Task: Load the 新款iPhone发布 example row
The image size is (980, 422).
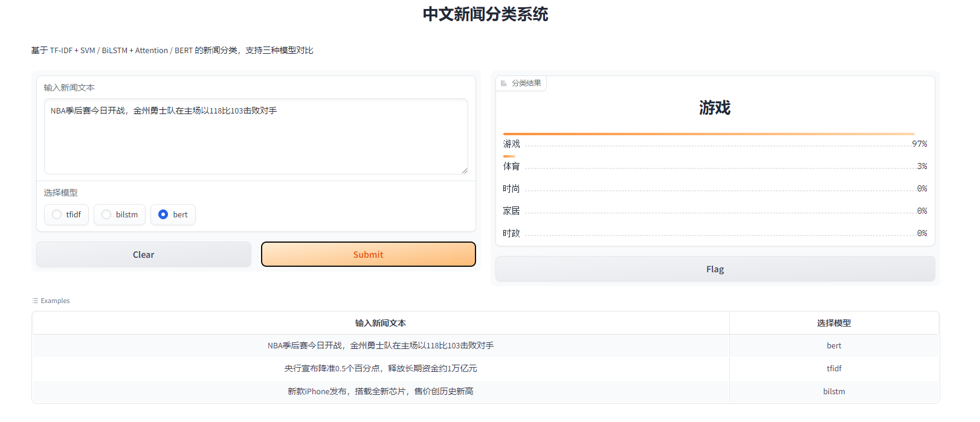Action: pyautogui.click(x=381, y=391)
